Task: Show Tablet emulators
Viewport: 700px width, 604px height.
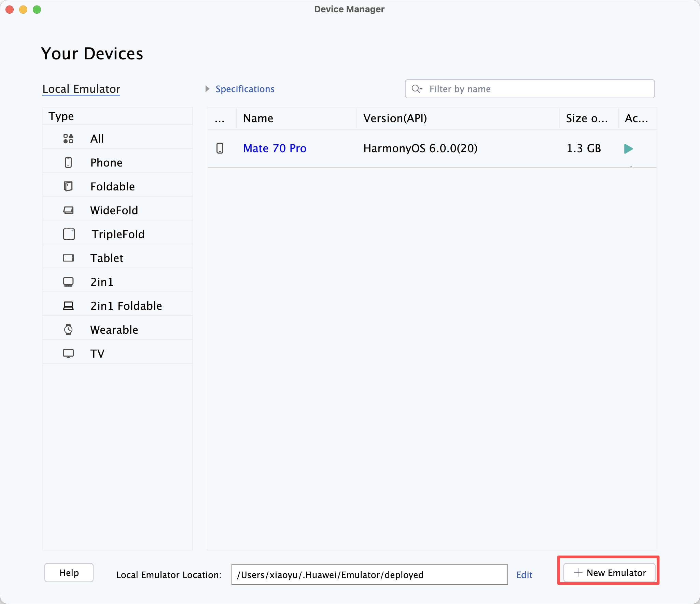Action: click(x=107, y=258)
